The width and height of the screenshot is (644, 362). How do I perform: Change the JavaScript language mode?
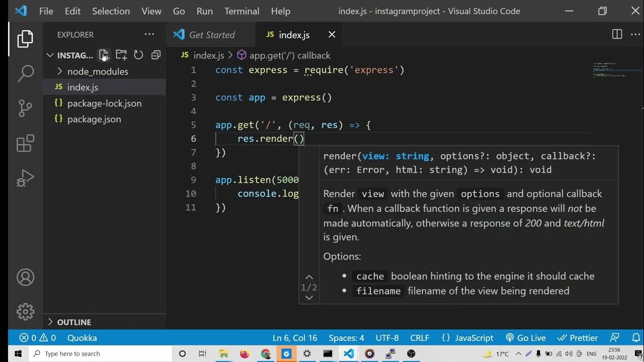[x=468, y=338]
